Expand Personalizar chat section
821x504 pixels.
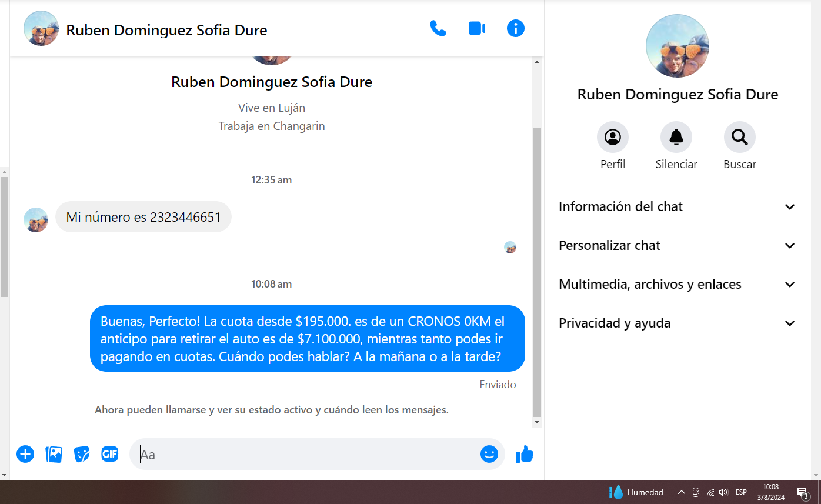point(676,246)
